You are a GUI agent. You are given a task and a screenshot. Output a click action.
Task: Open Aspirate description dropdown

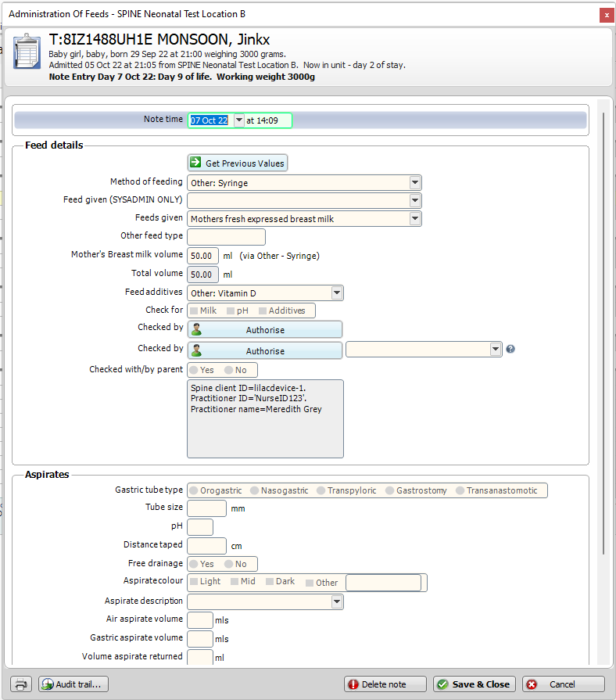[x=337, y=601]
